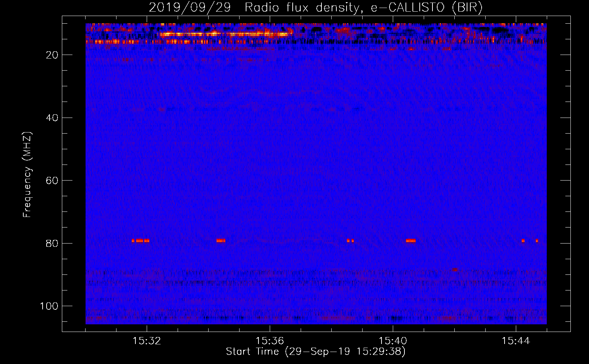Select the 60 MHz frequency tick label
589x364 pixels.
click(x=52, y=181)
